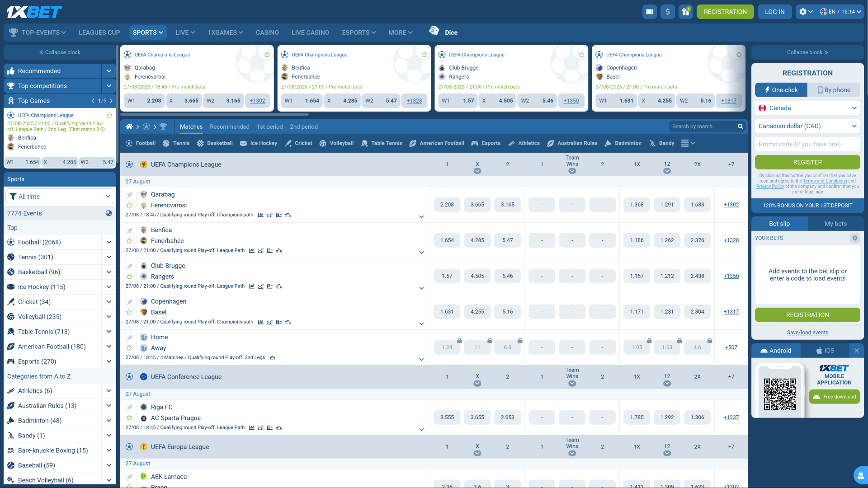
Task: Open the Save/load events link
Action: pos(807,332)
